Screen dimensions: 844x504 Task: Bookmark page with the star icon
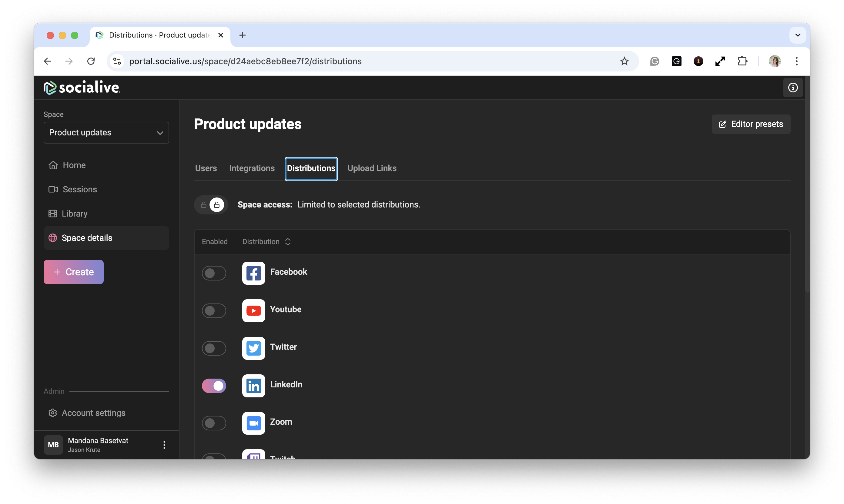624,61
